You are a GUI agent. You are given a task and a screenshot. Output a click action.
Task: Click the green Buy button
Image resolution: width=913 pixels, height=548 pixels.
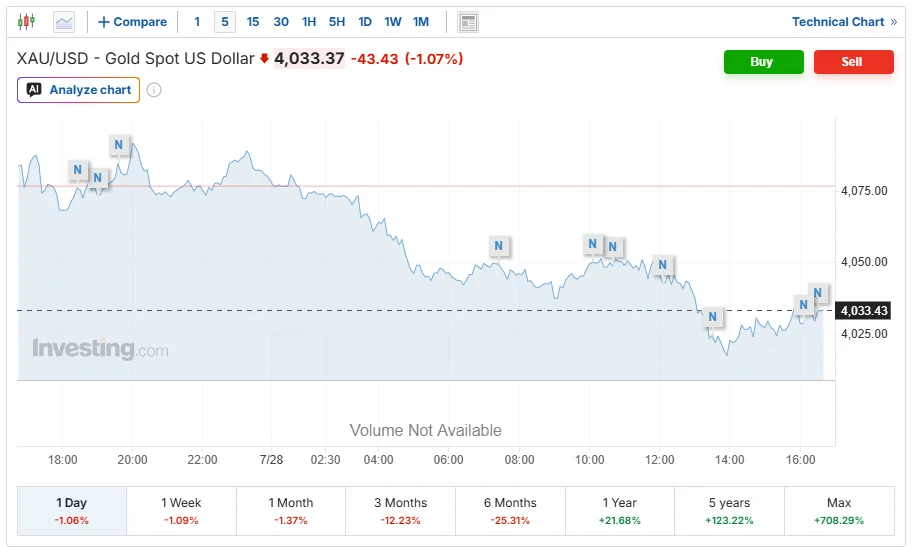click(763, 62)
